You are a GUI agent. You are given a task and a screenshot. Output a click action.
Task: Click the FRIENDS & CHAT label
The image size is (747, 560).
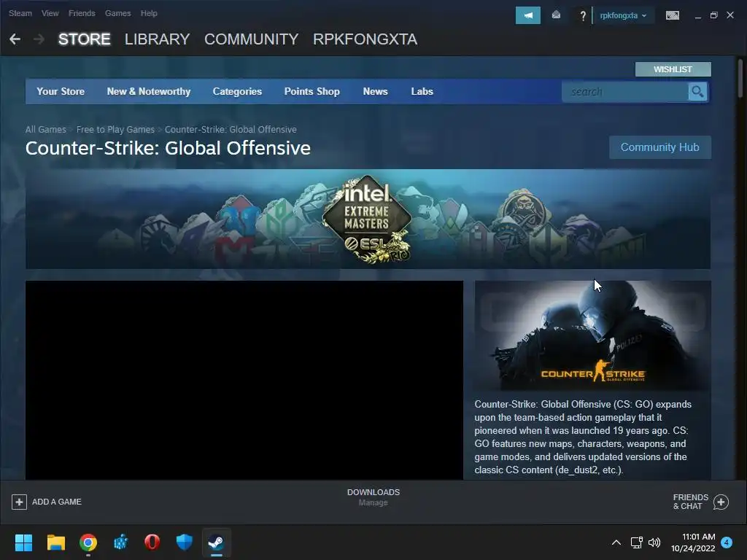point(690,502)
